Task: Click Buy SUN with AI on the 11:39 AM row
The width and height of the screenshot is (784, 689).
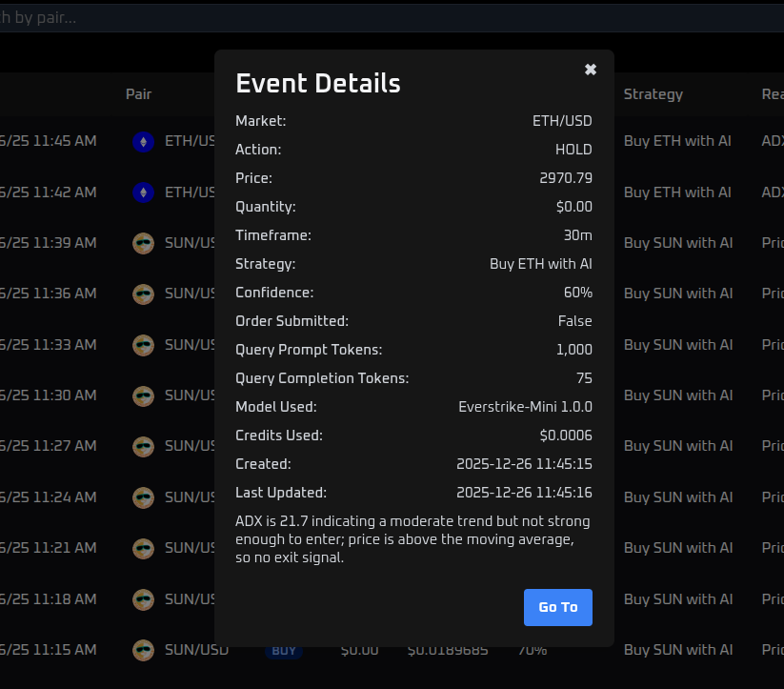Action: [x=678, y=243]
